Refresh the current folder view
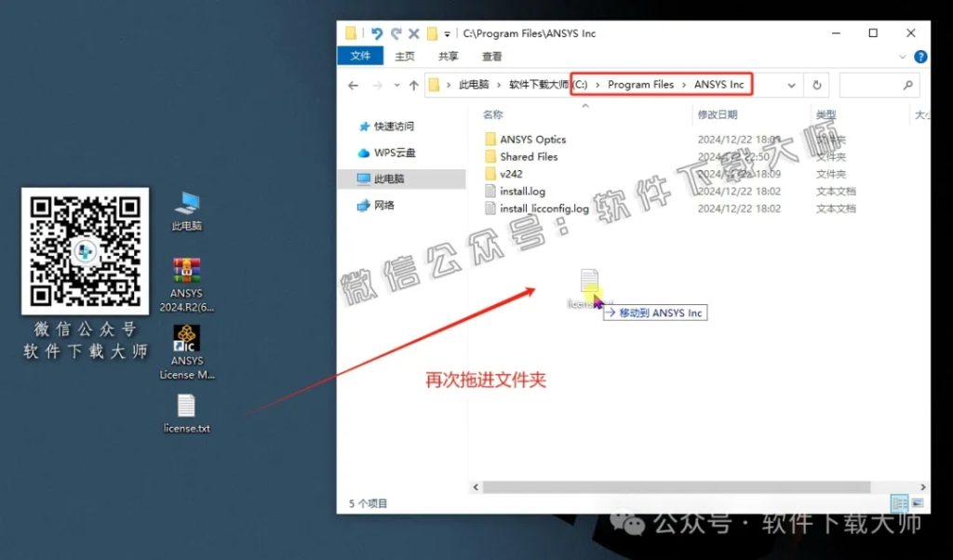Screen dimensions: 953x560 click(x=816, y=85)
